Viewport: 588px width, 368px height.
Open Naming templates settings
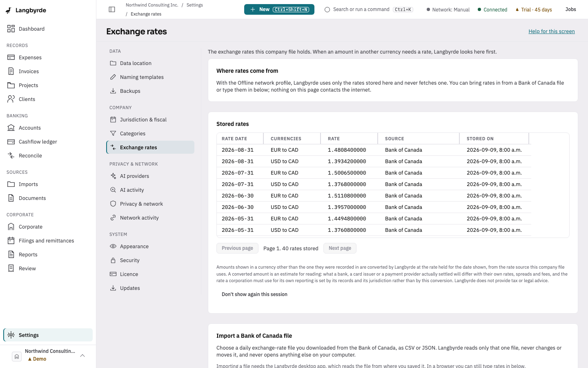150,77
